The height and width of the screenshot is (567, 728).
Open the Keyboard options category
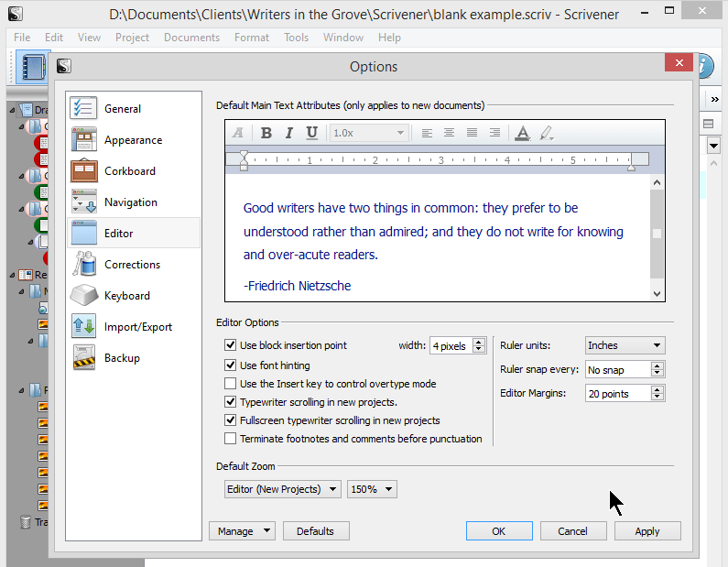(134, 295)
